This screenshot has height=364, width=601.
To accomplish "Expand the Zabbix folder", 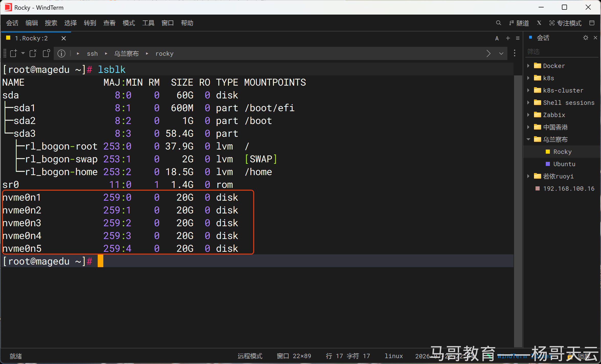I will pyautogui.click(x=528, y=115).
